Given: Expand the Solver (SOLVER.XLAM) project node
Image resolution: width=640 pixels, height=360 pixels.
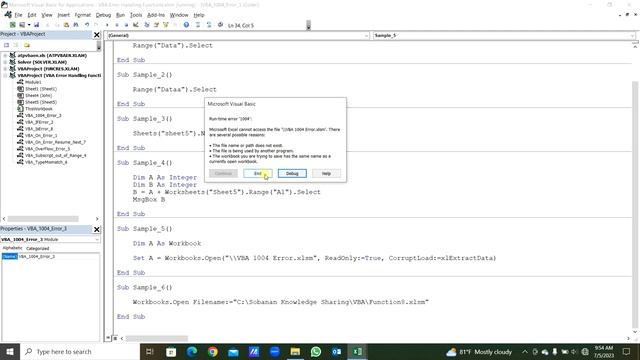Looking at the screenshot, I should tap(5, 62).
